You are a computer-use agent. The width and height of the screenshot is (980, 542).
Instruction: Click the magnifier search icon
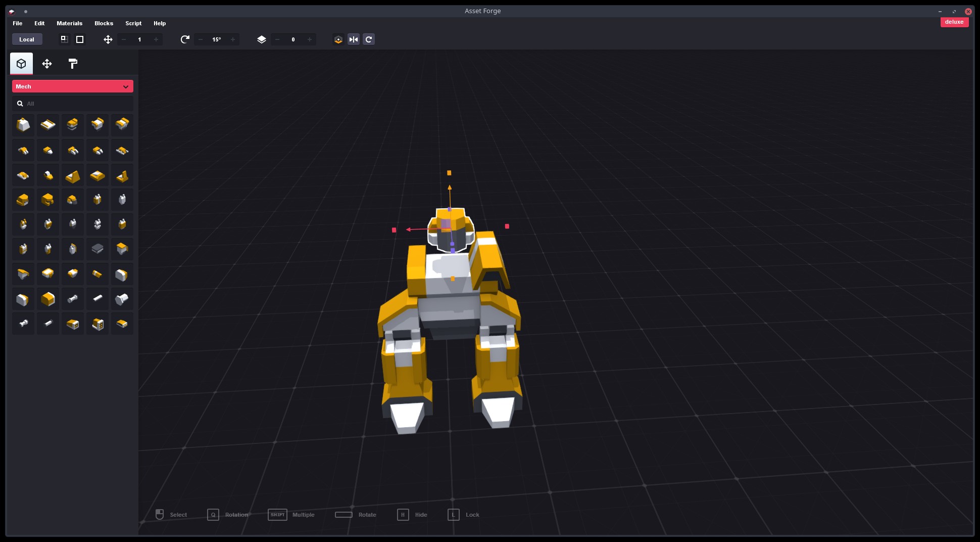click(20, 104)
